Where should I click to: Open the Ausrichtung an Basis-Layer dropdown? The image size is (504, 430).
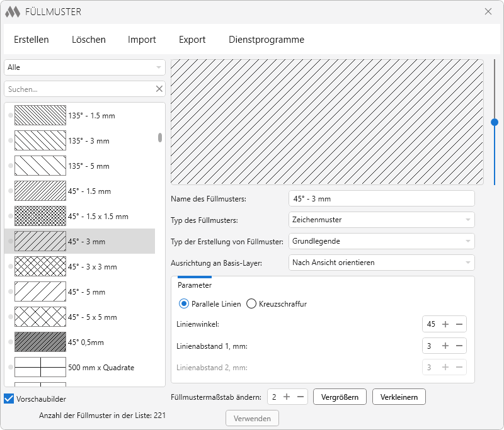(x=381, y=263)
